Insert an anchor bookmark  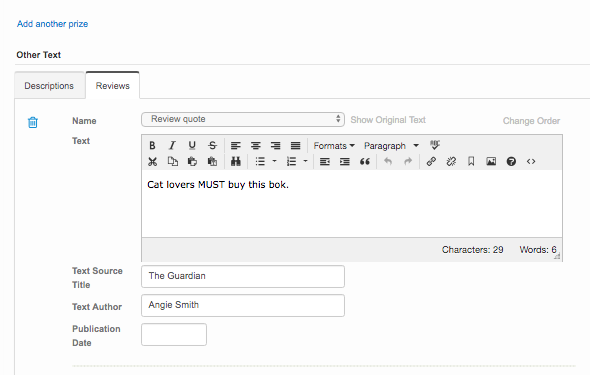click(471, 161)
